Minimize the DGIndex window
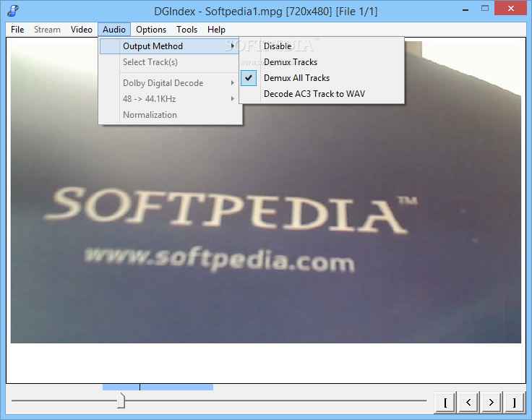 click(465, 9)
